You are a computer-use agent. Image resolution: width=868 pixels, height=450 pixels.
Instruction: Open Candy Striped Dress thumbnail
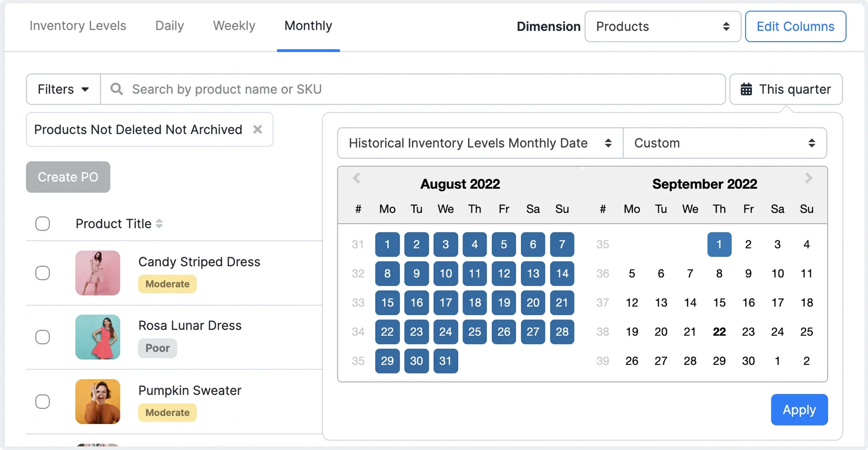click(98, 273)
